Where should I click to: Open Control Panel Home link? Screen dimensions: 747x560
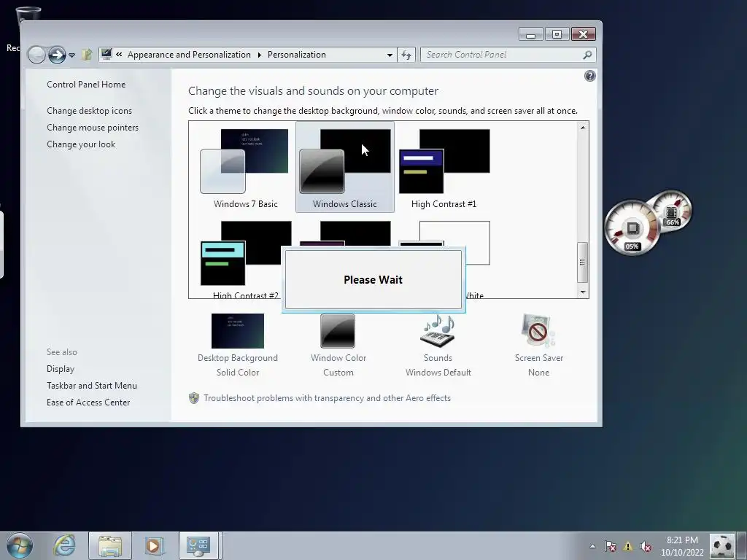[86, 85]
